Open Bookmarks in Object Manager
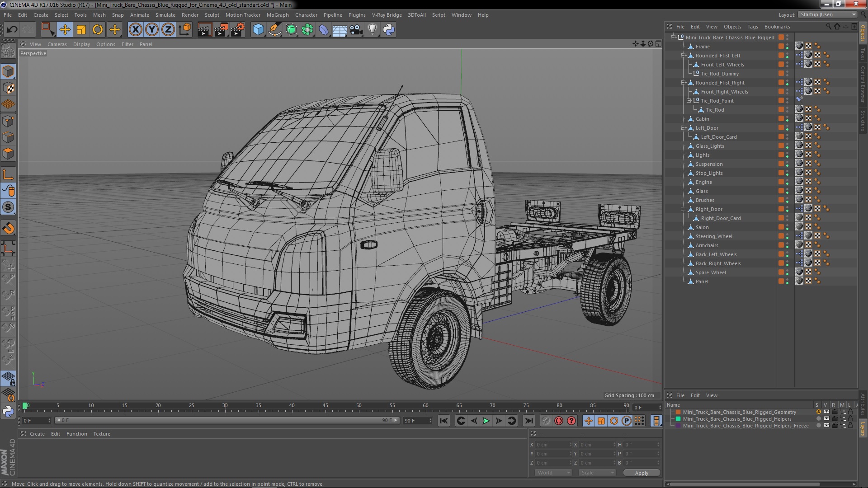Viewport: 868px width, 488px height. [777, 27]
